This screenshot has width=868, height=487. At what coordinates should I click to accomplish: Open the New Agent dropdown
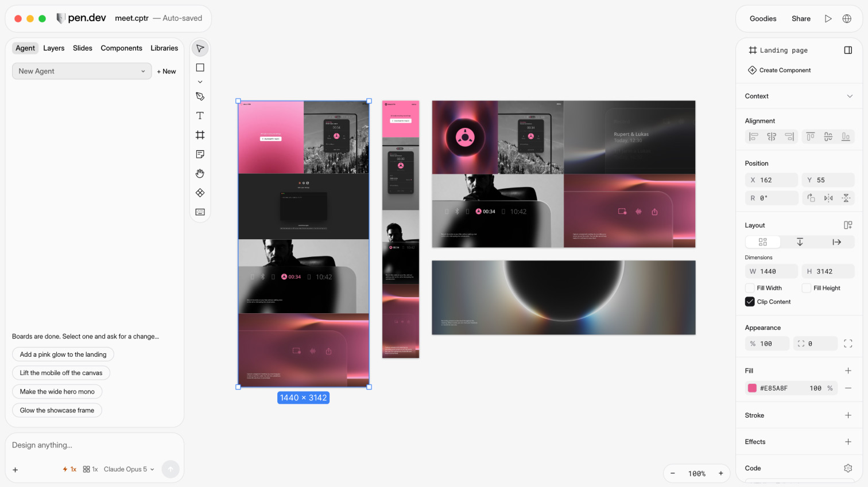82,71
